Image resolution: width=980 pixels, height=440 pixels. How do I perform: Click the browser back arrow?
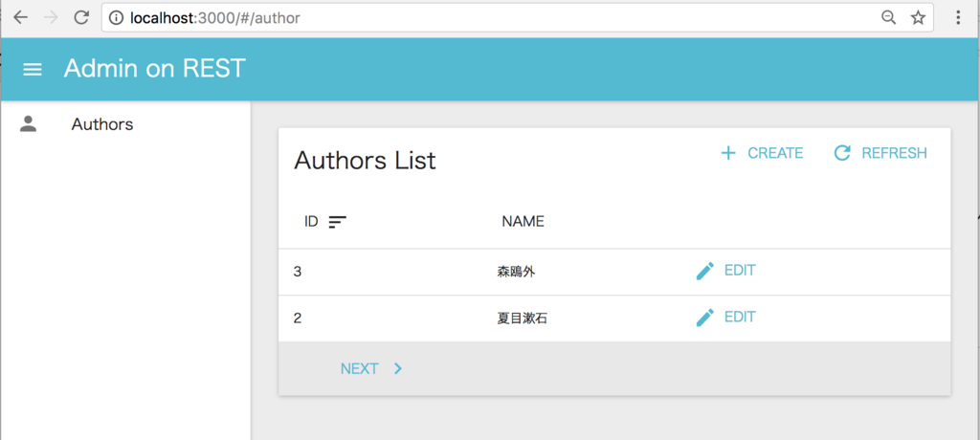click(21, 17)
